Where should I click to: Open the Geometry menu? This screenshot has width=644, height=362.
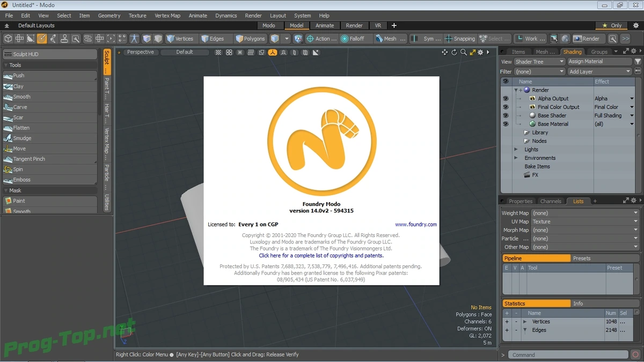[x=109, y=16]
